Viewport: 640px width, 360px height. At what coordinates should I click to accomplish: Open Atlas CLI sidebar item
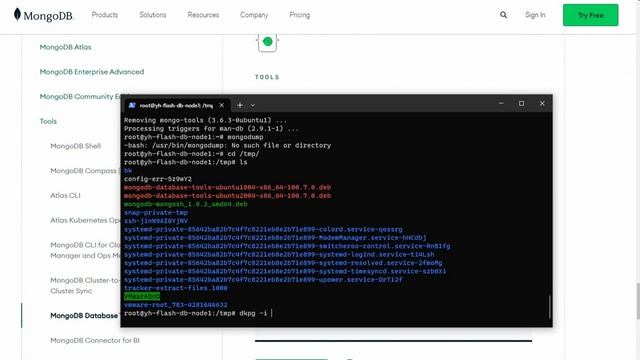click(x=65, y=196)
